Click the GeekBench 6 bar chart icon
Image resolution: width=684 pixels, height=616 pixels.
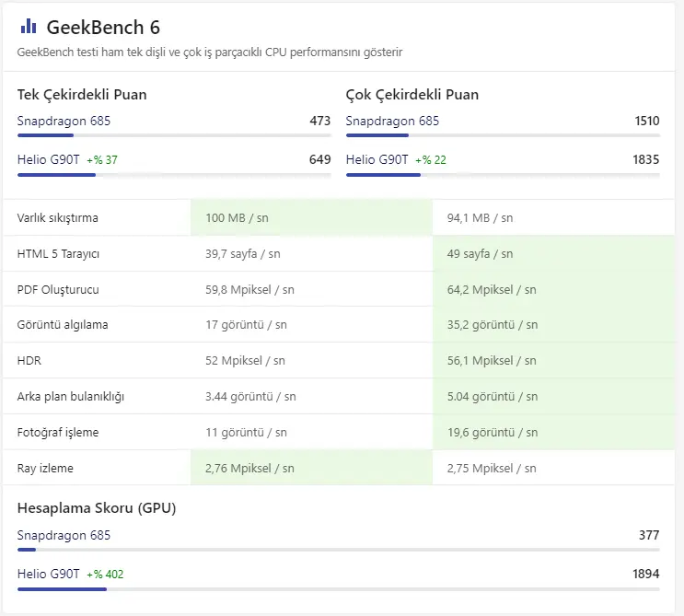click(29, 26)
